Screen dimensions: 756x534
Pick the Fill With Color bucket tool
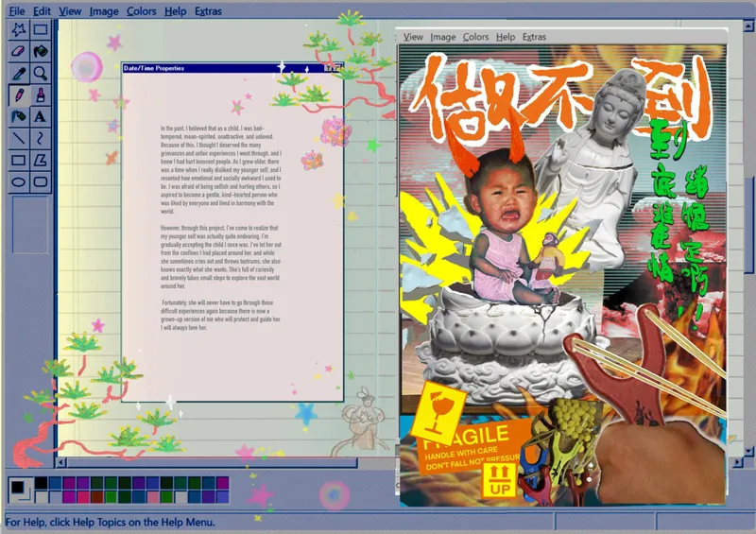[40, 52]
